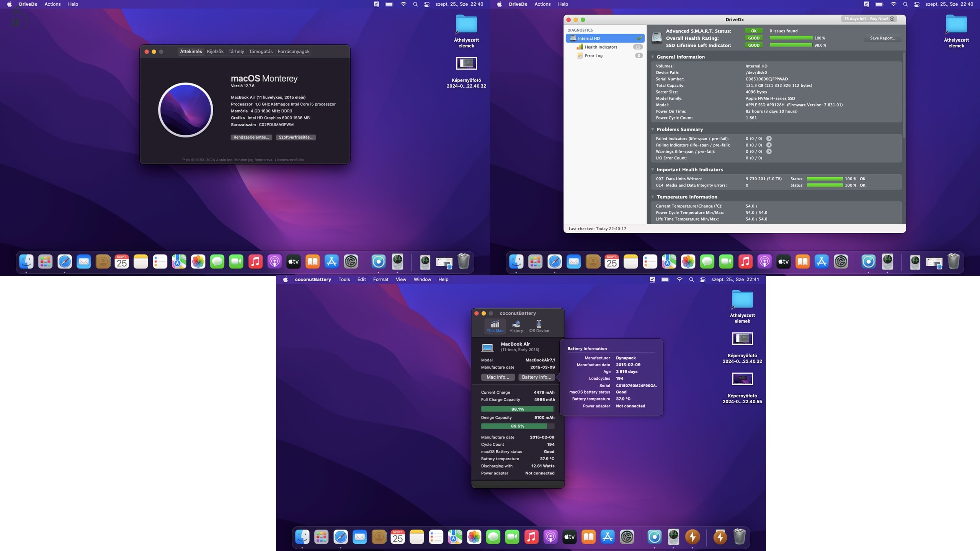Open the Tools menu in coconutBattery
This screenshot has width=980, height=551.
click(344, 280)
